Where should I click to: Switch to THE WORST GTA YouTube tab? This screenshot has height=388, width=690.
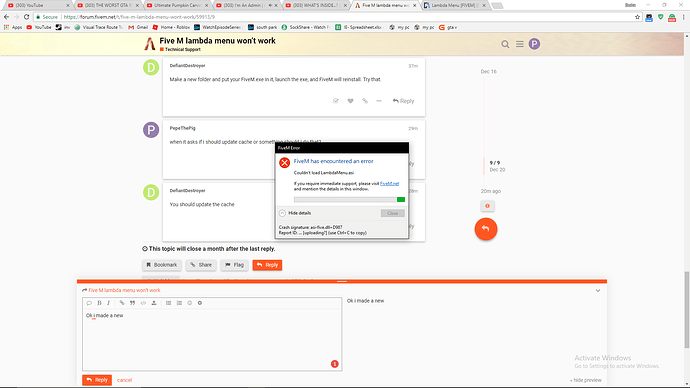point(108,5)
